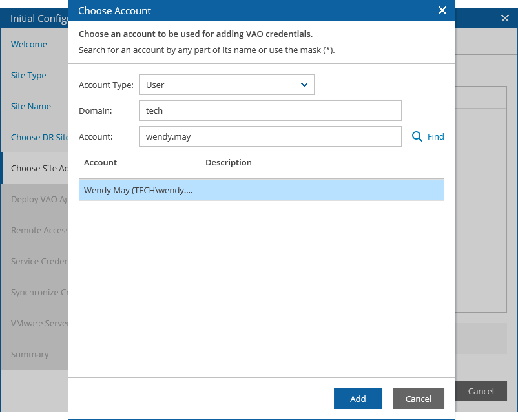Click Cancel in the wizard window behind

[x=481, y=392]
